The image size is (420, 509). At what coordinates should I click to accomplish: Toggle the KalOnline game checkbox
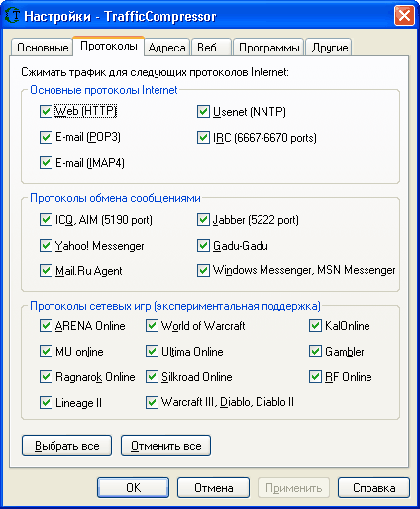(315, 326)
